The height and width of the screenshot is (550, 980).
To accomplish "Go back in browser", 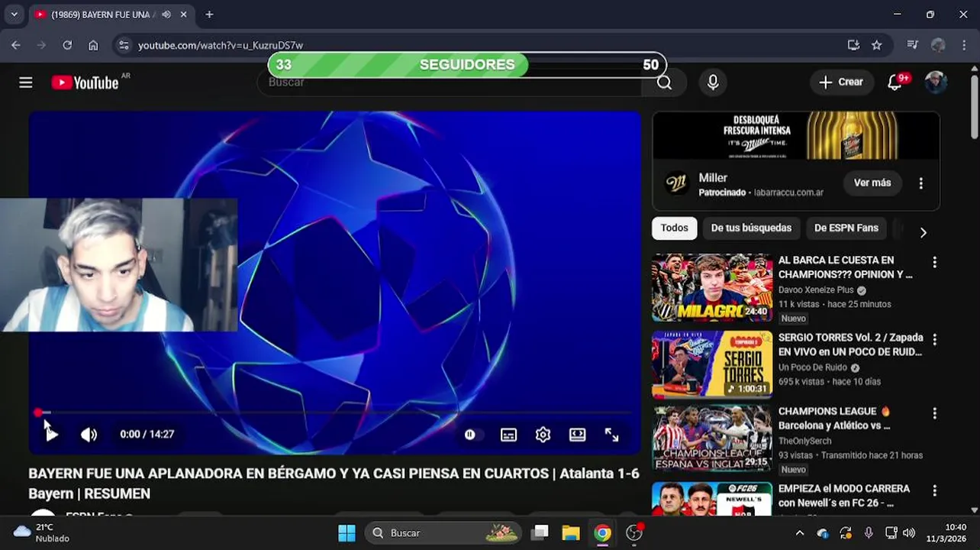I will [x=16, y=45].
